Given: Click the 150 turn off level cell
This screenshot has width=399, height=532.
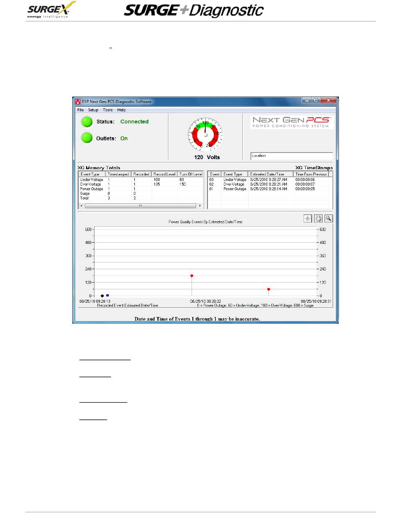Looking at the screenshot, I should [182, 184].
